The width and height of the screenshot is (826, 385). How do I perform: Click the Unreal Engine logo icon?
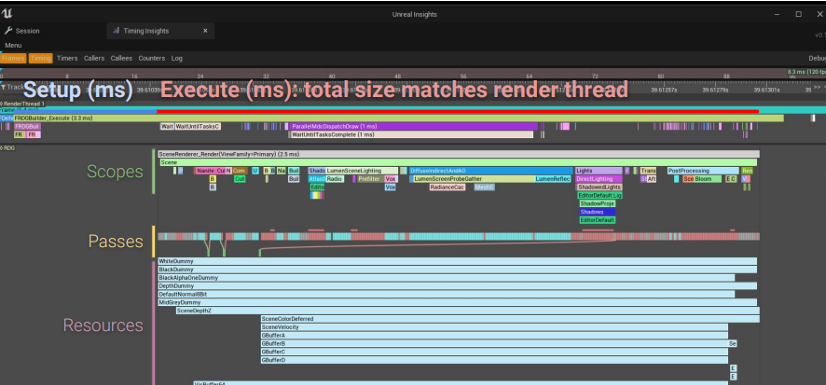pyautogui.click(x=7, y=14)
